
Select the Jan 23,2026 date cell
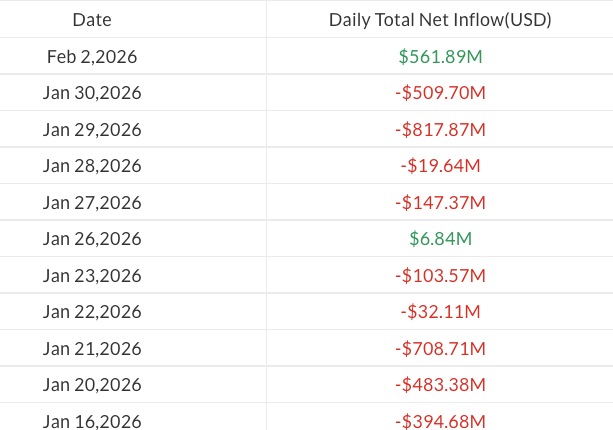tap(92, 276)
